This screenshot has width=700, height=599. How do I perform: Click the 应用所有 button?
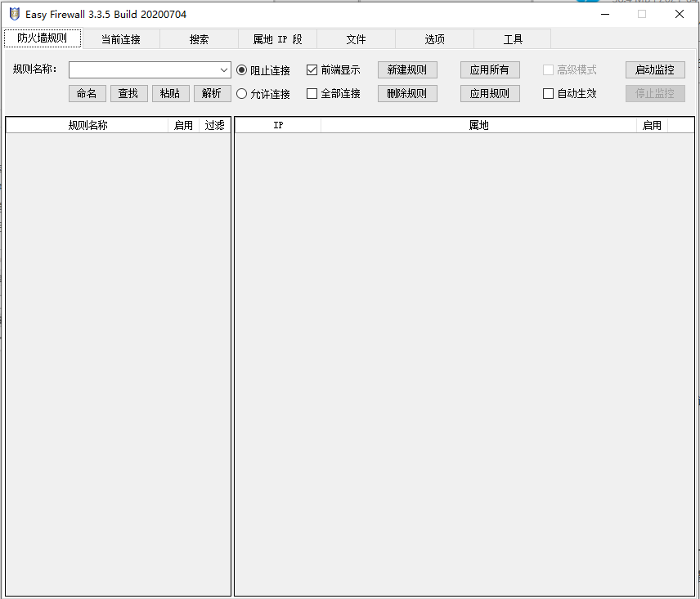coord(490,70)
